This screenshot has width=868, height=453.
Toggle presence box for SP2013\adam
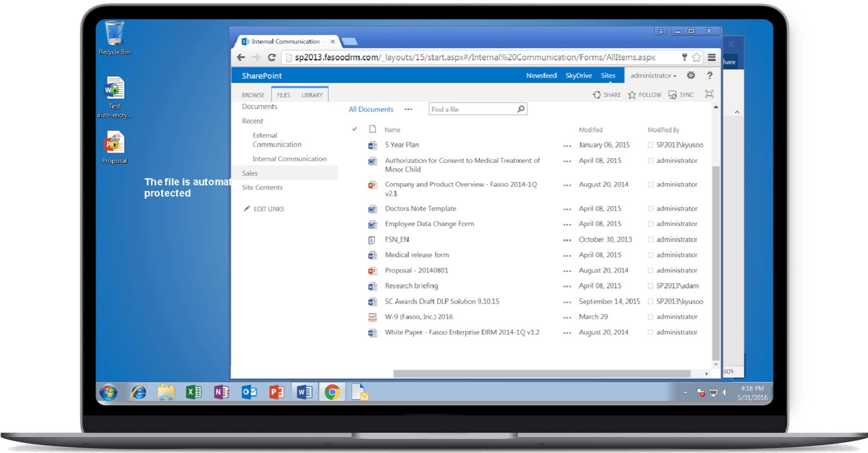coord(650,286)
